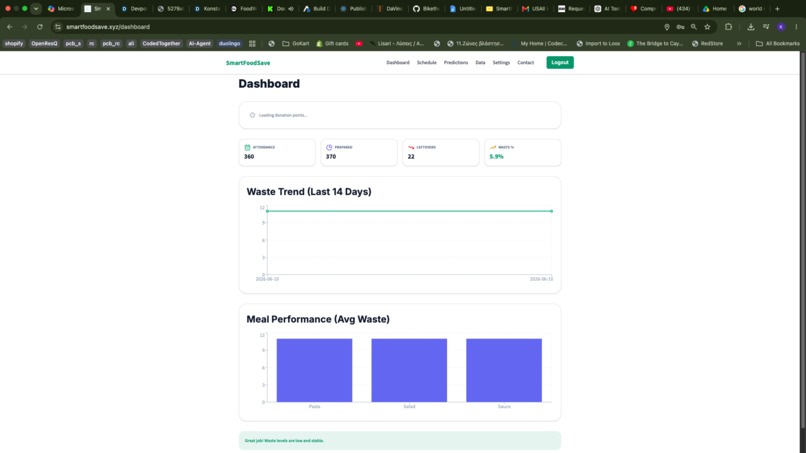Click the zoom magnifier icon in address bar
This screenshot has height=453, width=806.
click(693, 27)
